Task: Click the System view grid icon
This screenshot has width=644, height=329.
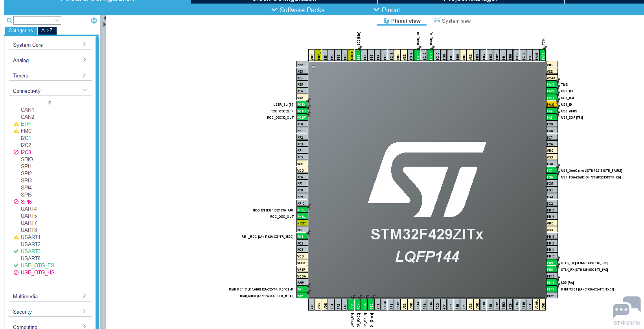Action: click(x=437, y=21)
